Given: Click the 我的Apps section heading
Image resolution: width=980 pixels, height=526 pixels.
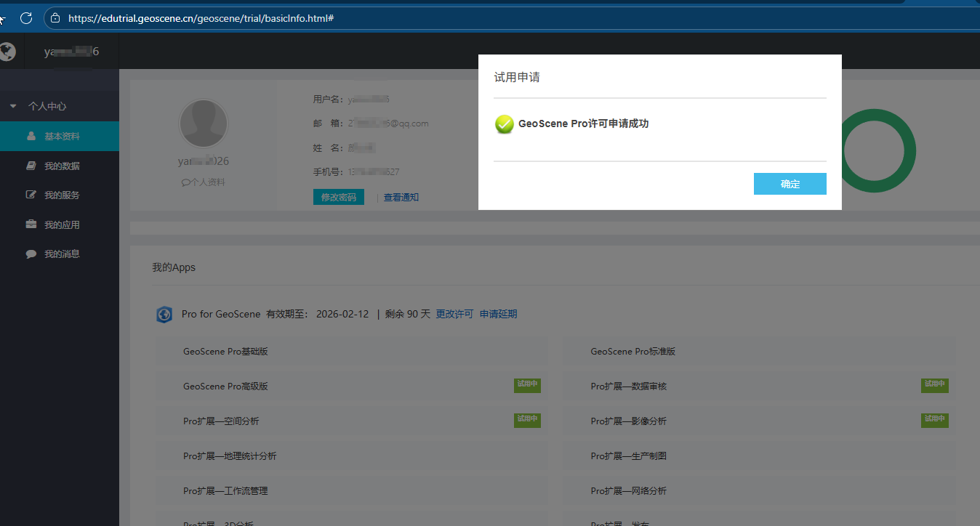Looking at the screenshot, I should pyautogui.click(x=174, y=267).
